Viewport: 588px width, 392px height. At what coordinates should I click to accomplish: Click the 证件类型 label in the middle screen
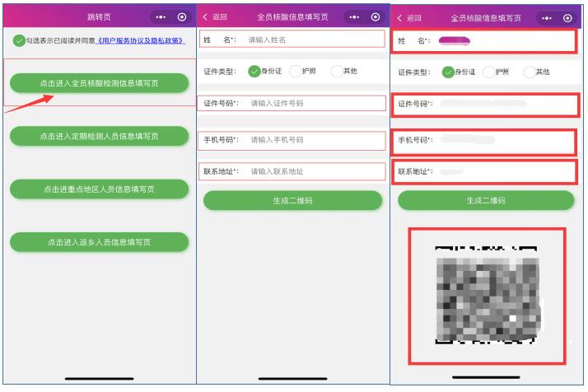pos(220,72)
